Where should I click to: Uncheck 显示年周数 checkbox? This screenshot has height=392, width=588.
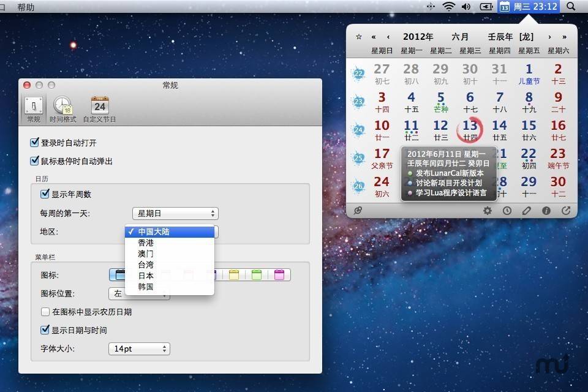(x=45, y=194)
